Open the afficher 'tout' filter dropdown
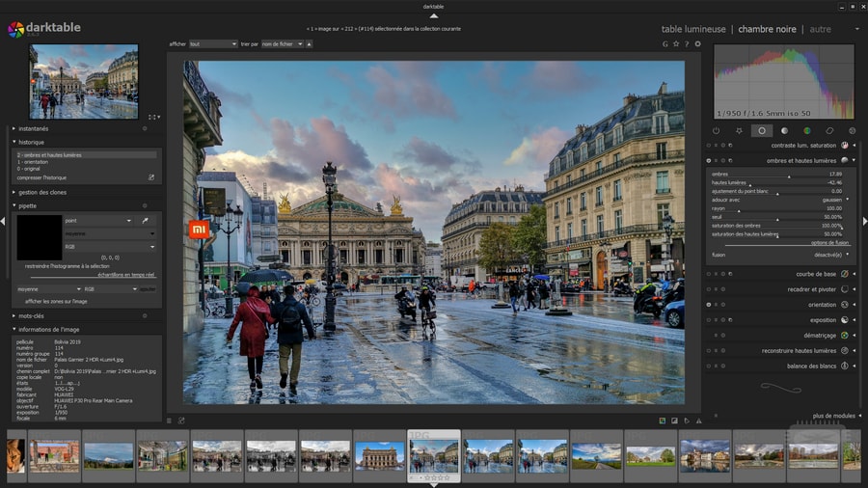 click(212, 43)
